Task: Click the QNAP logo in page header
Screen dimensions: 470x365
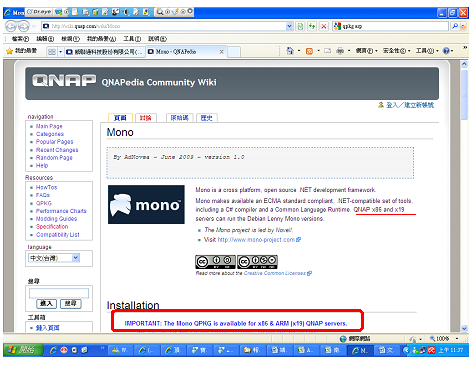Action: tap(64, 80)
